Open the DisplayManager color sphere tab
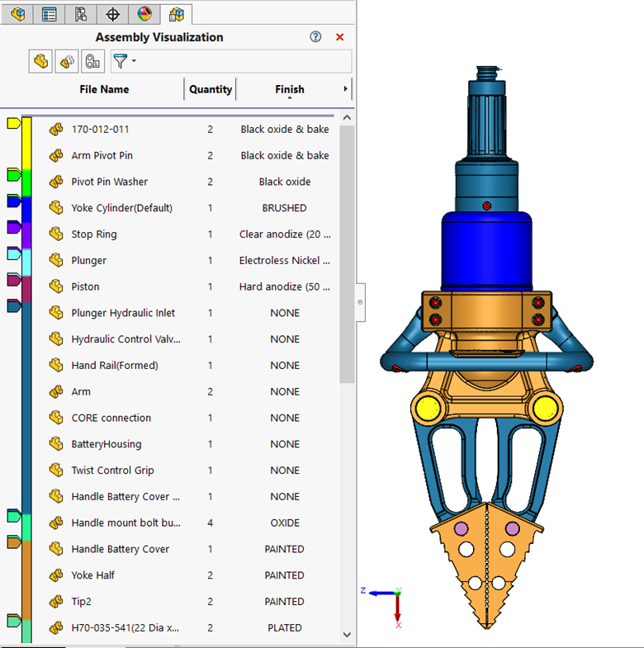This screenshot has height=648, width=644. pyautogui.click(x=144, y=14)
